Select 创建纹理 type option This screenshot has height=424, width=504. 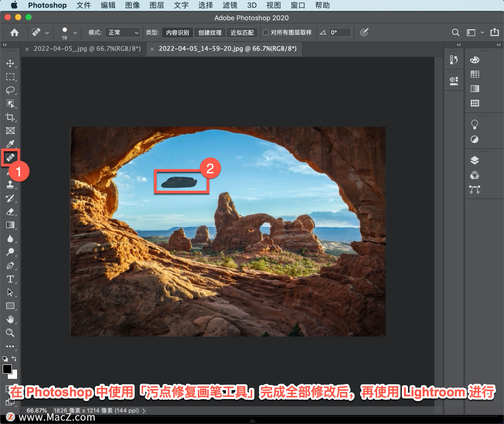pyautogui.click(x=210, y=33)
